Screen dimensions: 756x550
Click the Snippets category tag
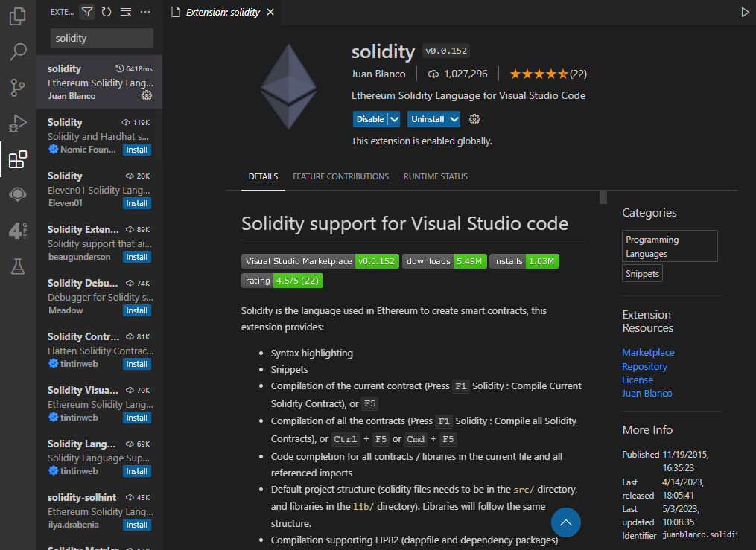coord(642,273)
